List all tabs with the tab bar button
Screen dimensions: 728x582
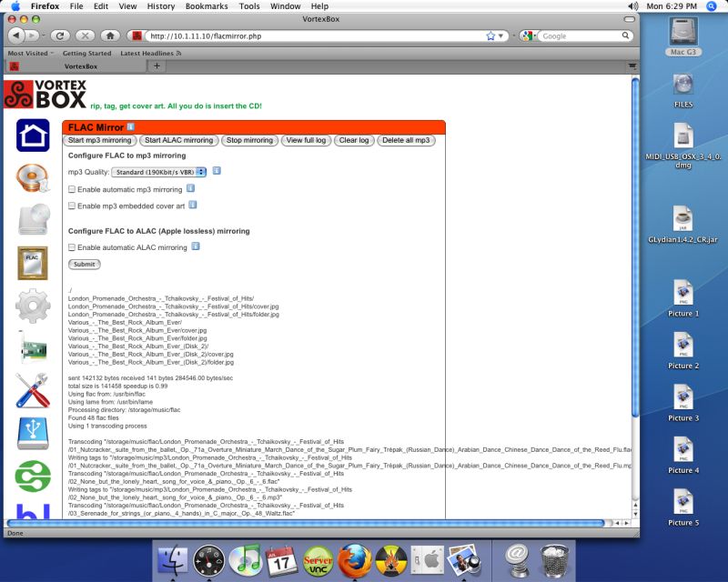632,65
